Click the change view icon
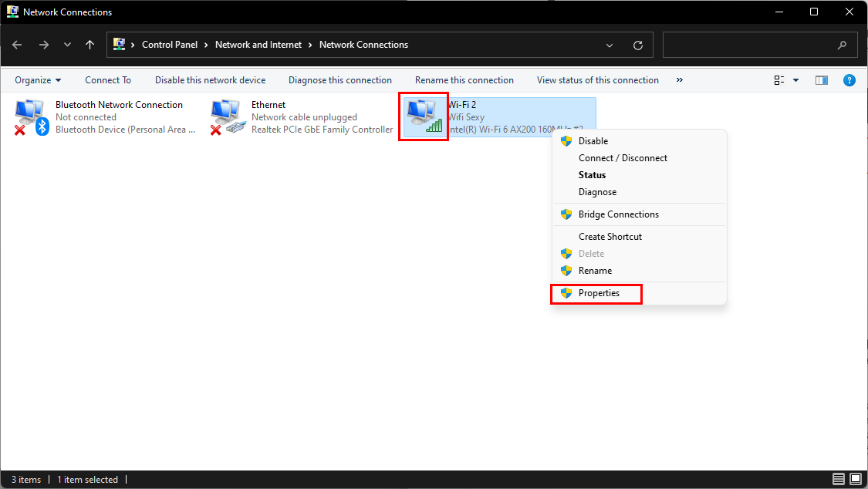The height and width of the screenshot is (489, 868). coord(778,80)
